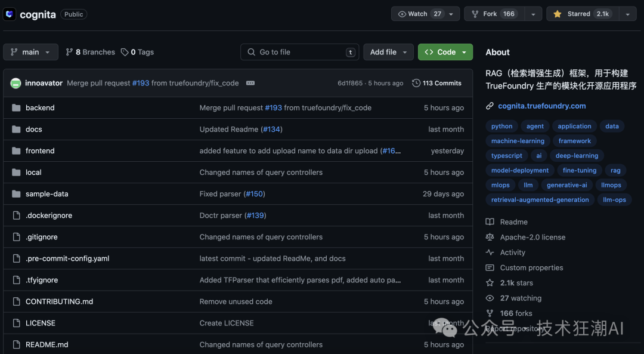
Task: Select the typescript topic tag
Action: 506,156
